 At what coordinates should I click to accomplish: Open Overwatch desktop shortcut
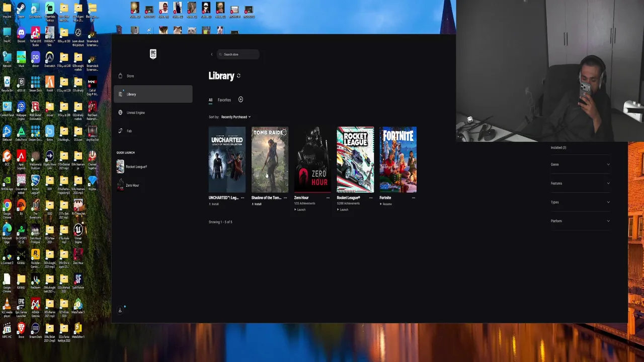49,59
